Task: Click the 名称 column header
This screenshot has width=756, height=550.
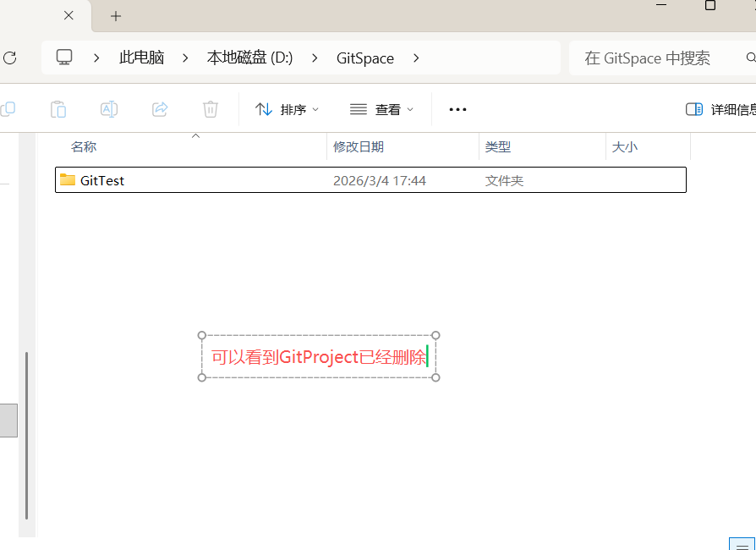Action: pyautogui.click(x=84, y=146)
